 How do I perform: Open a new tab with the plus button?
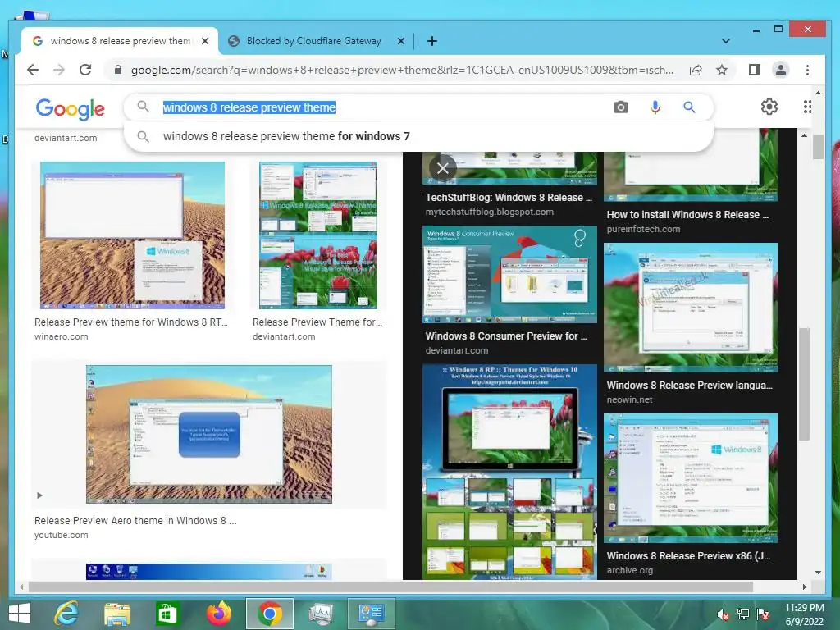(431, 41)
